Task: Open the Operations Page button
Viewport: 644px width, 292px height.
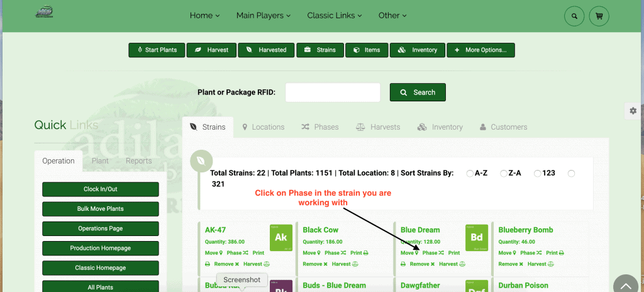Action: tap(101, 228)
